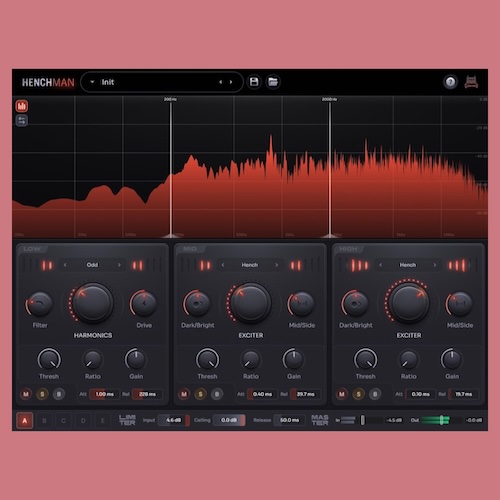500x500 pixels.
Task: Solo the Mid band with the S button
Action: tap(200, 394)
